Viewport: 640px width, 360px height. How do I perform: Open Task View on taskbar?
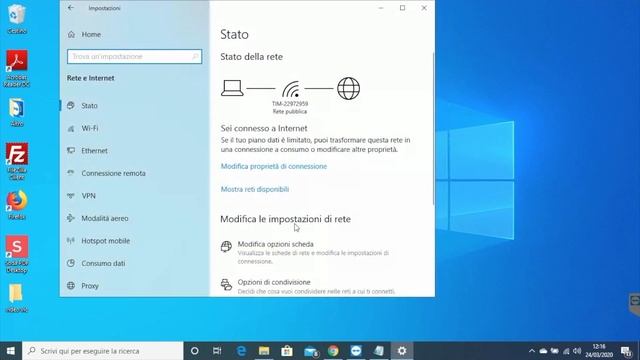point(217,351)
